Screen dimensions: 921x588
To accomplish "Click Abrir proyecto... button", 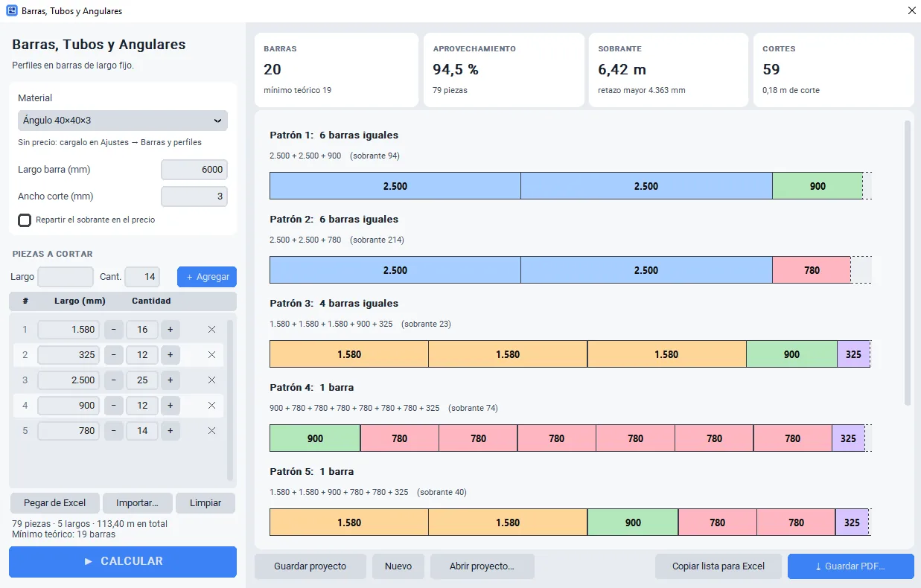I will point(482,566).
